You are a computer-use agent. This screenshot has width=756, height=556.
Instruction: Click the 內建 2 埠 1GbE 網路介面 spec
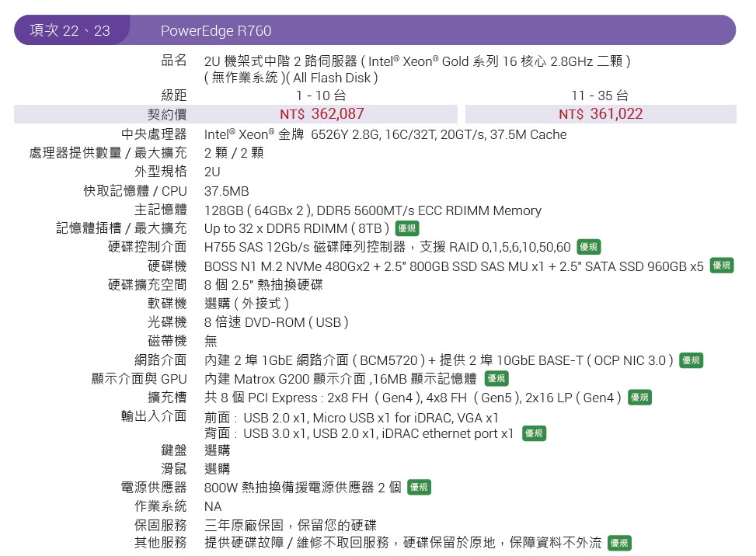point(439,360)
